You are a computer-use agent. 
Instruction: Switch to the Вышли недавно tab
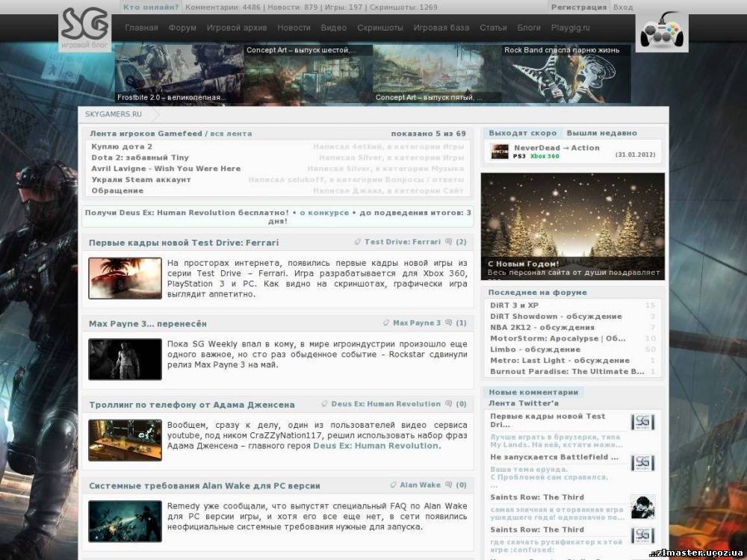pos(601,133)
